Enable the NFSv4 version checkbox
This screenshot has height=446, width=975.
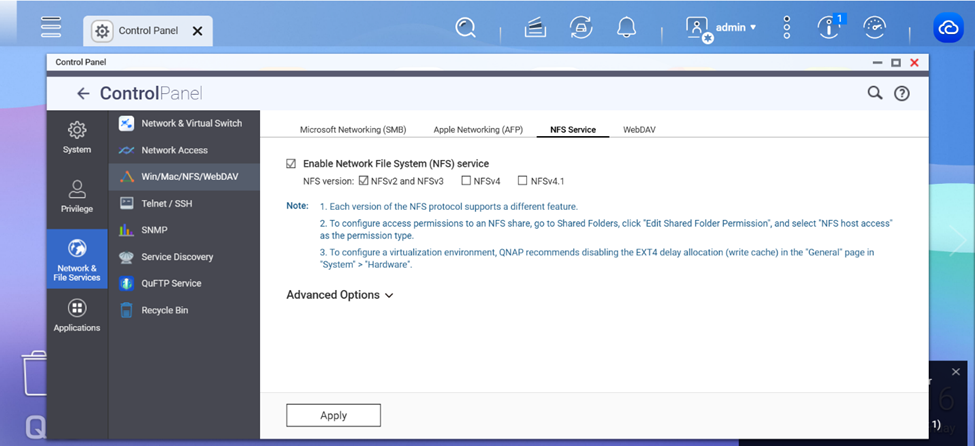(x=466, y=181)
